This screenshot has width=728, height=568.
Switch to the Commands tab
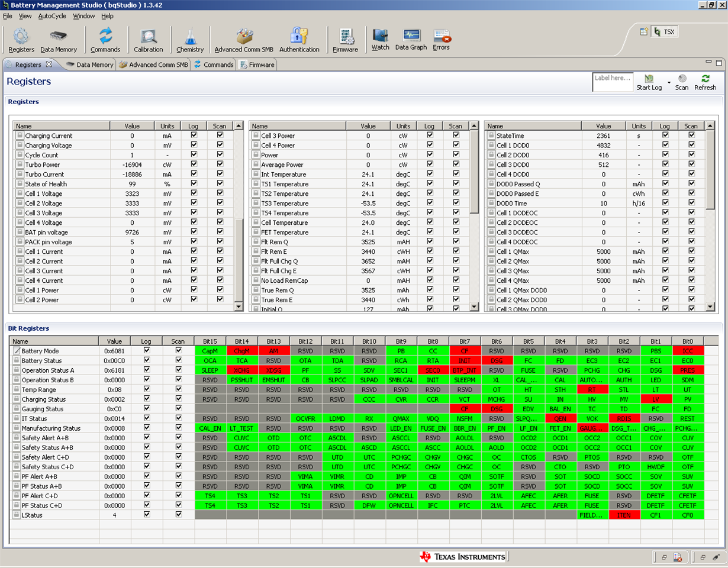pyautogui.click(x=214, y=64)
